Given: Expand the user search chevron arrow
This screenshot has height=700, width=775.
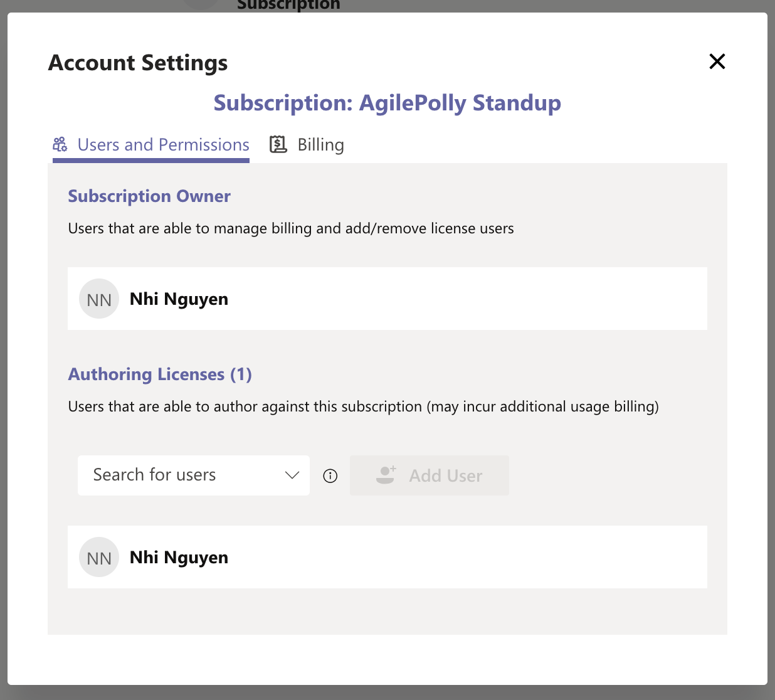Looking at the screenshot, I should click(x=292, y=475).
